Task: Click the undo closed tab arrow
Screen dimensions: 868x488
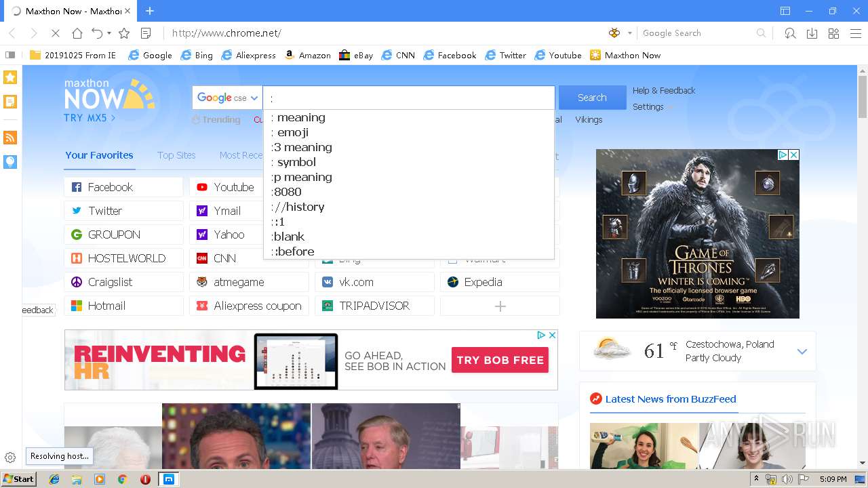Action: pyautogui.click(x=97, y=33)
